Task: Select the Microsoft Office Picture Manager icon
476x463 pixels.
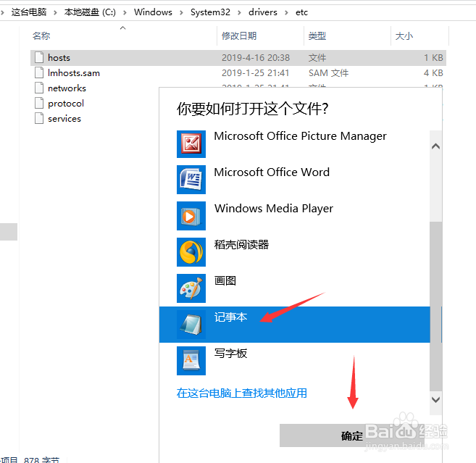Action: (191, 143)
